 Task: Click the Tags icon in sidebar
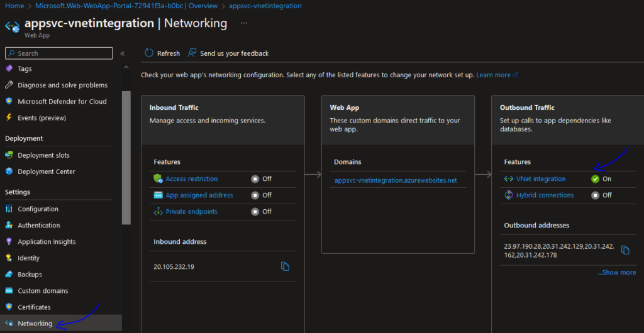click(x=9, y=68)
